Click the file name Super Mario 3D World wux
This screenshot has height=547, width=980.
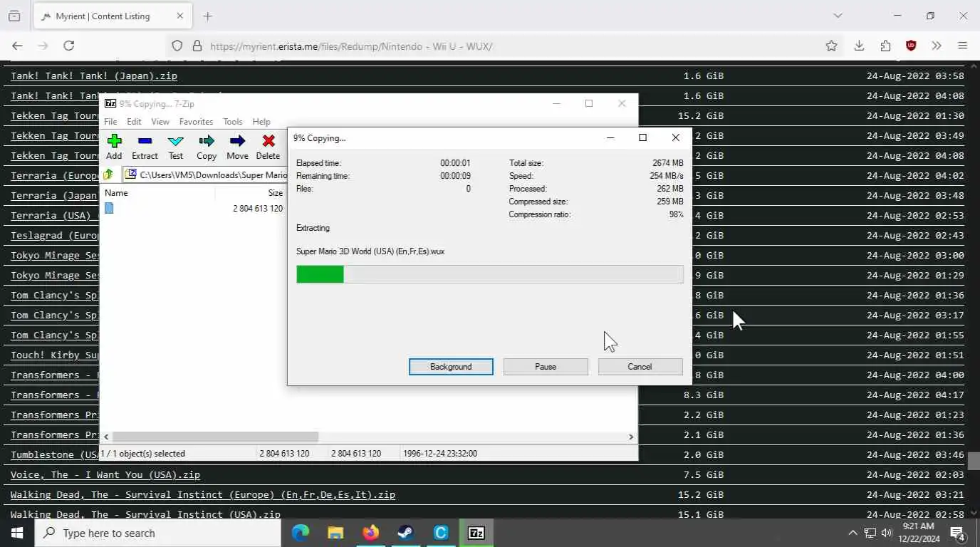(370, 251)
